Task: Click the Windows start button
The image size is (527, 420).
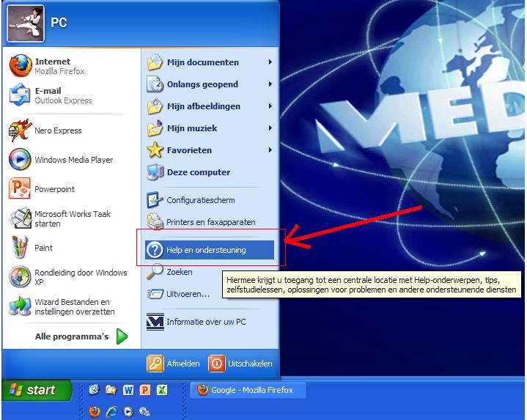Action: point(37,390)
